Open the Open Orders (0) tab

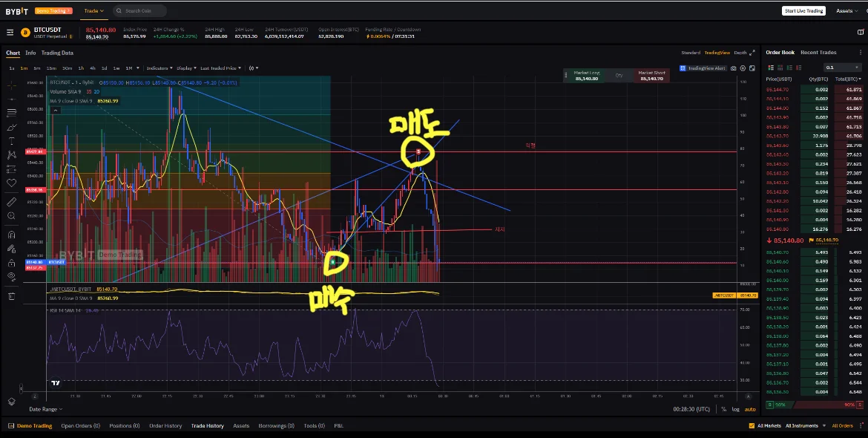[x=80, y=426]
